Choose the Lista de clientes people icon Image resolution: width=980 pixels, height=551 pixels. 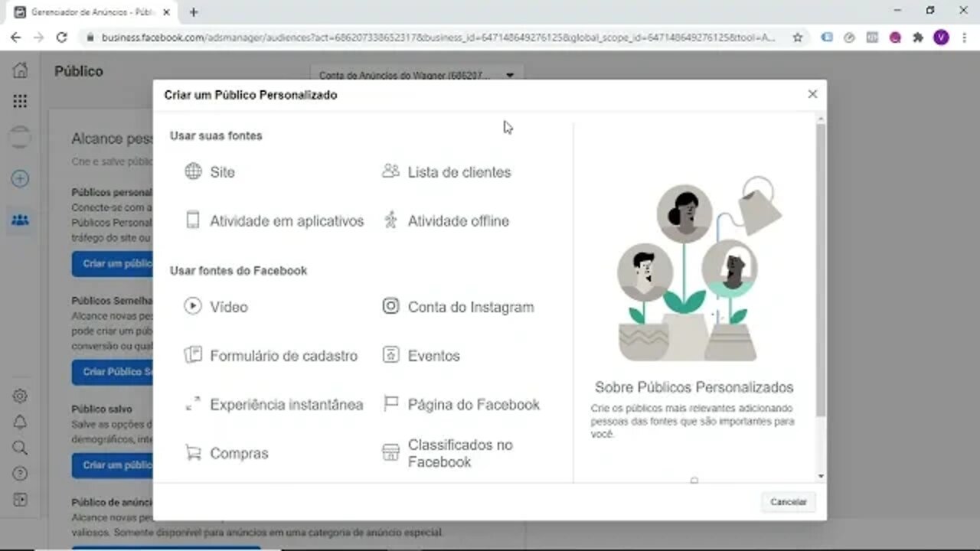pos(390,171)
